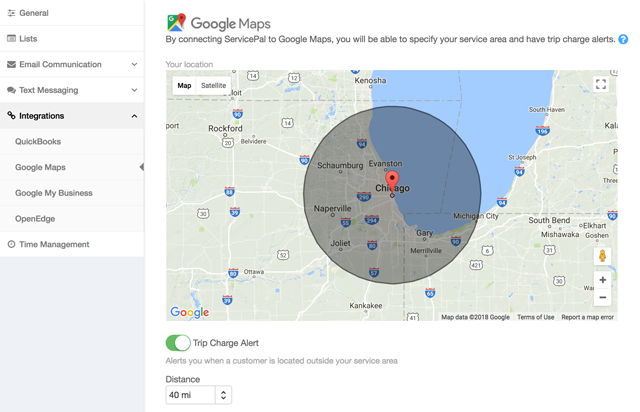The image size is (640, 412).
Task: Click the Distance stepper arrows
Action: 223,395
